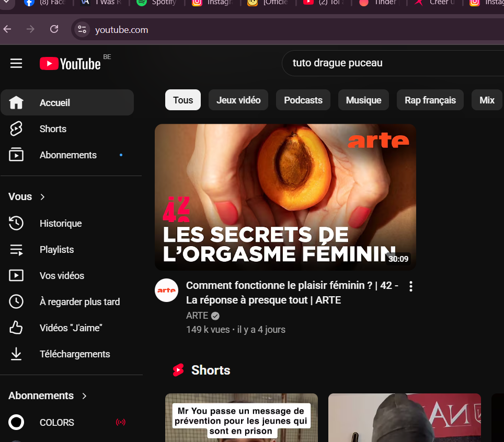Open the COLORS channel subscription
The width and height of the screenshot is (504, 442).
coord(56,422)
